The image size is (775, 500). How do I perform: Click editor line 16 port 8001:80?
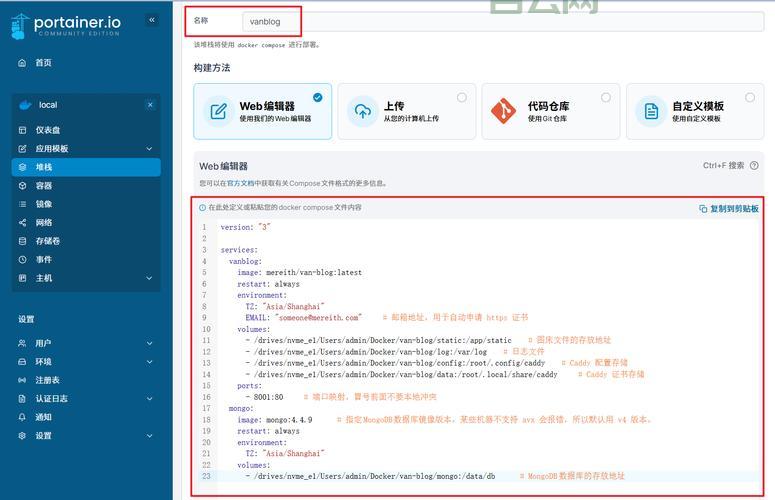pos(268,397)
